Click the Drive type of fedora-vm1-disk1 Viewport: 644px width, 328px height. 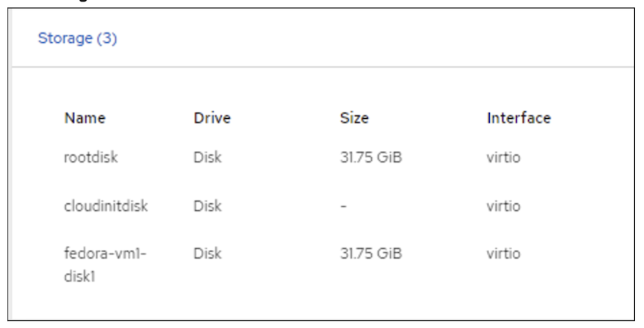click(206, 254)
